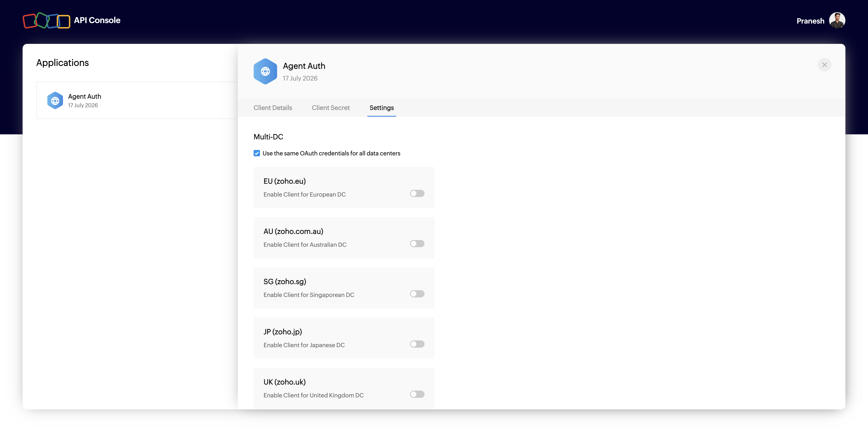Close the Agent Auth details panel
The width and height of the screenshot is (868, 432).
(824, 65)
